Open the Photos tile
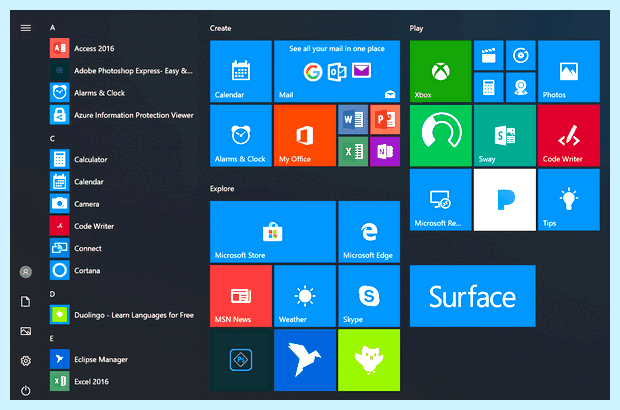 569,71
